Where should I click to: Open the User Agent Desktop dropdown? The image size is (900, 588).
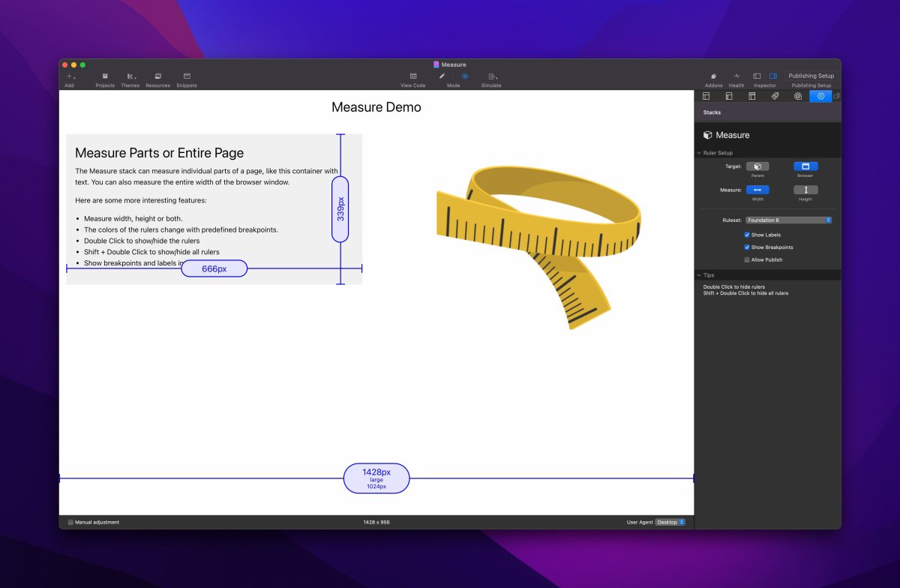[670, 522]
